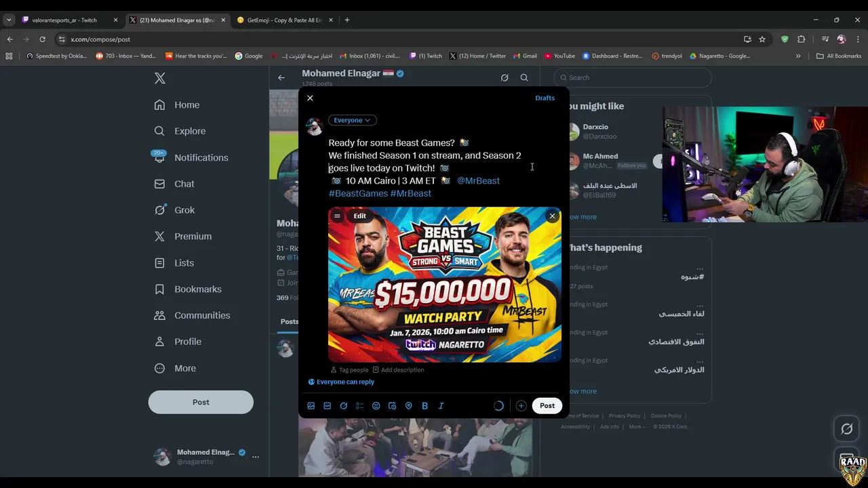Open a new browser tab
Image resolution: width=868 pixels, height=488 pixels.
(347, 20)
